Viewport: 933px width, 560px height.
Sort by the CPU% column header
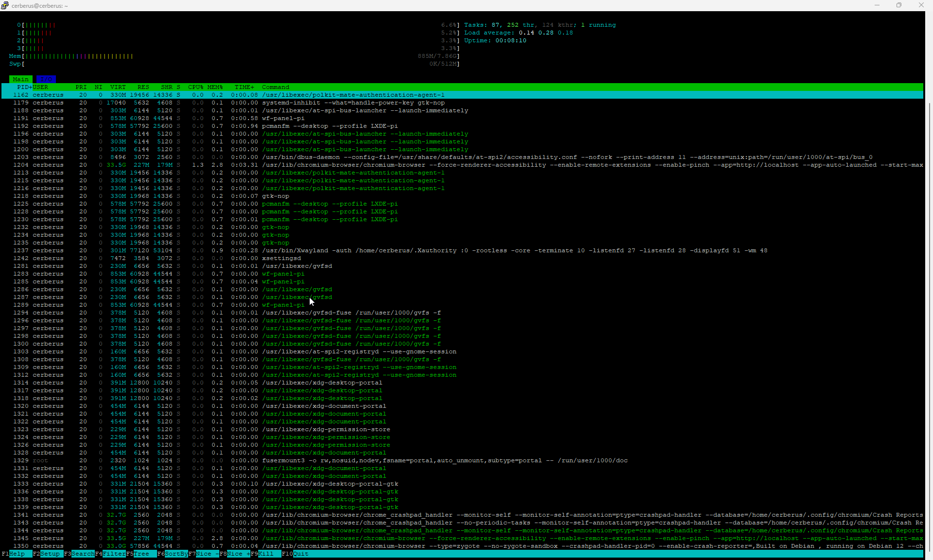pos(196,87)
